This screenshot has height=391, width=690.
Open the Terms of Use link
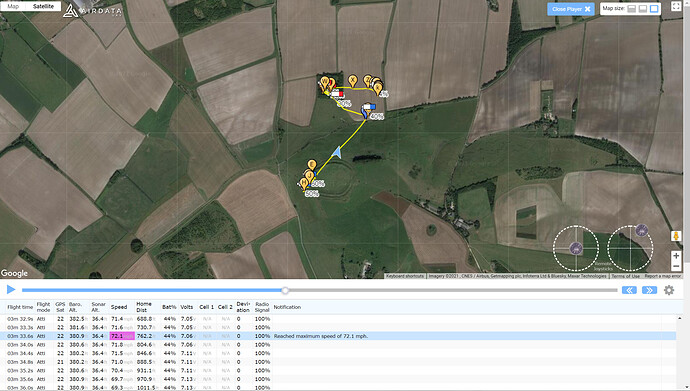click(625, 276)
